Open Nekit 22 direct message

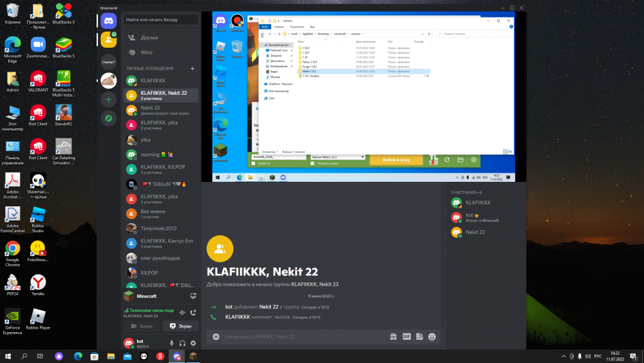tap(160, 110)
